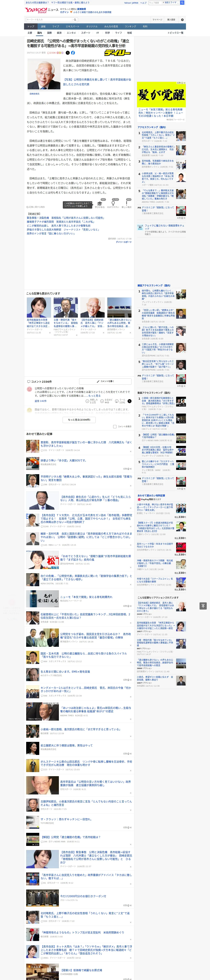This screenshot has height=980, width=210.
Task: Open 北村晴男氏、上野千鶴子氏 article link
Action: click(x=85, y=915)
